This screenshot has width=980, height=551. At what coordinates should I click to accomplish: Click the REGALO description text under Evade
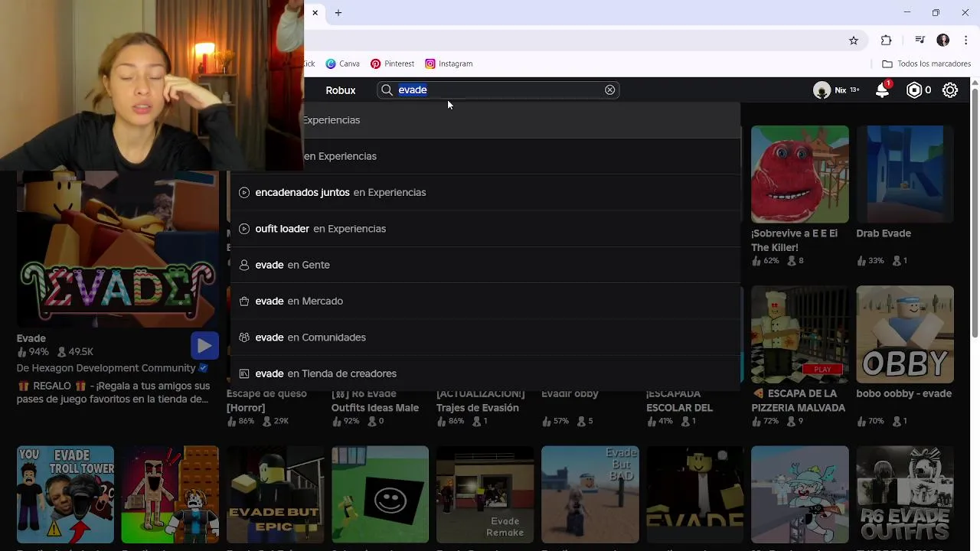113,393
